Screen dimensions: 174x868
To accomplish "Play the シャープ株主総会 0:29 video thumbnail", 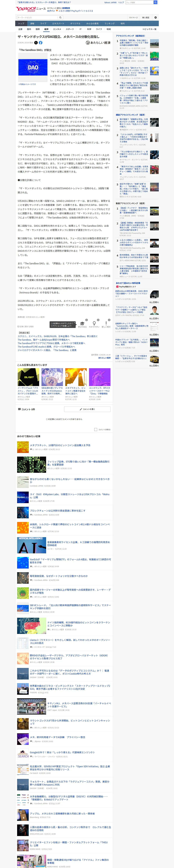I will click(x=154, y=269).
